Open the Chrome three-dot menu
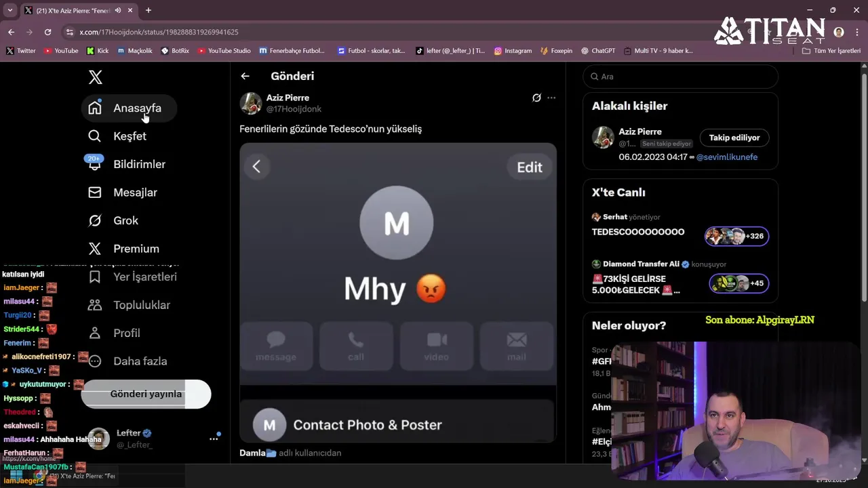The image size is (868, 488). (856, 32)
